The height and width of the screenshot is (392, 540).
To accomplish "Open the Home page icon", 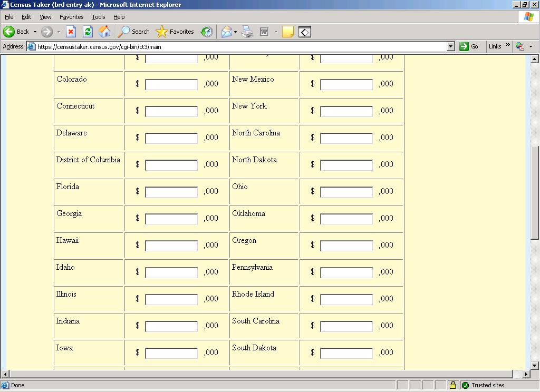I will coord(105,32).
